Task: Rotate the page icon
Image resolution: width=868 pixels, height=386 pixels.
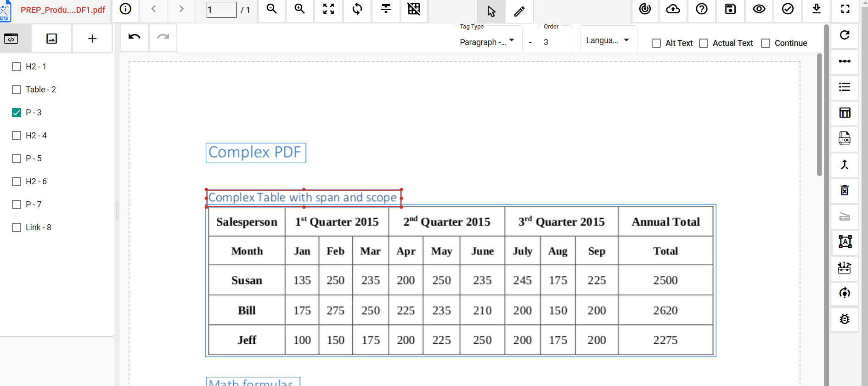Action: [x=357, y=9]
